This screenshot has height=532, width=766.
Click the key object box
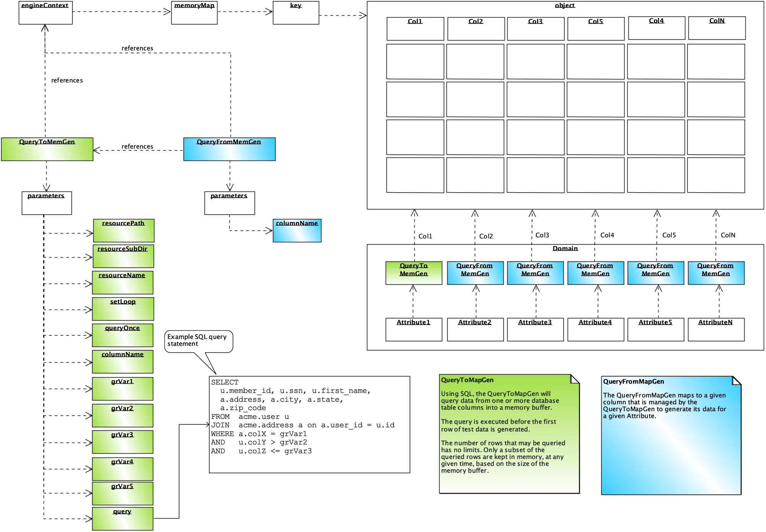click(296, 13)
